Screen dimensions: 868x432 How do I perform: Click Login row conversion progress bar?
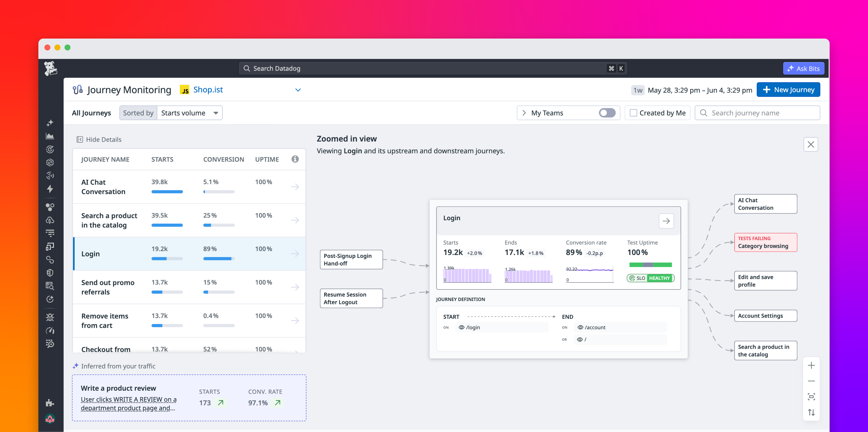[x=219, y=259]
